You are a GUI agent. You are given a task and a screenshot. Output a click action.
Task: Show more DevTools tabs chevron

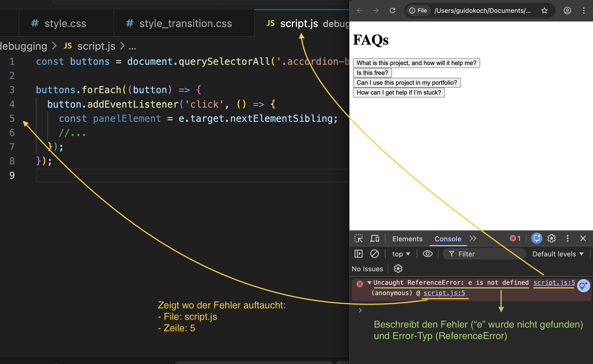coord(473,239)
